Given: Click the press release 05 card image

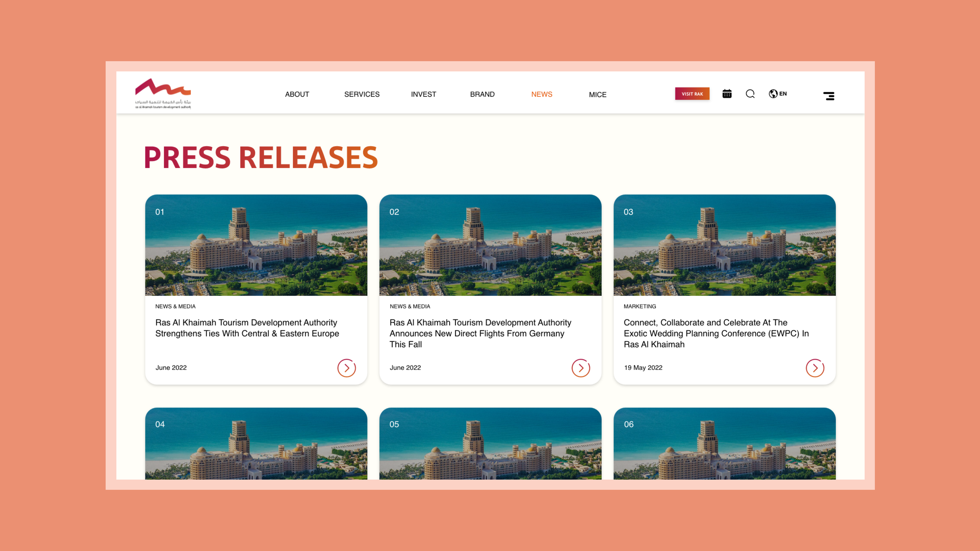Looking at the screenshot, I should tap(490, 444).
